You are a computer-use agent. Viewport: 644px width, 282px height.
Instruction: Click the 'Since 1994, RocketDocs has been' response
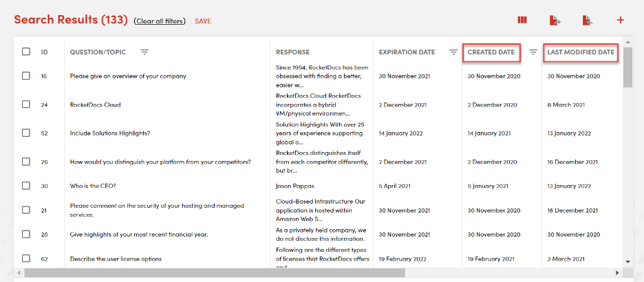[x=322, y=76]
